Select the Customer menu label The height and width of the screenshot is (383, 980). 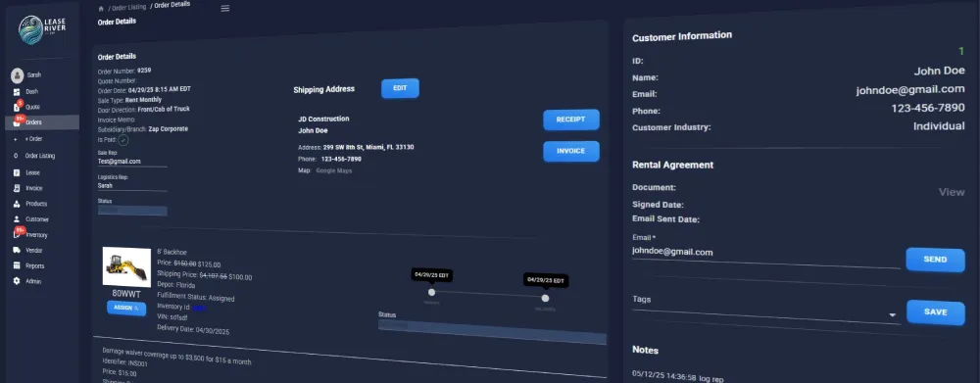click(37, 219)
